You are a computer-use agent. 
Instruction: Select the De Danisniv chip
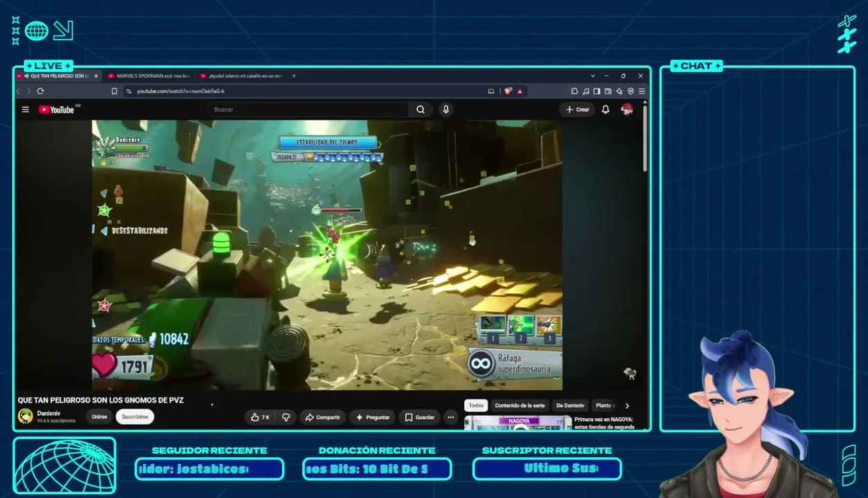coord(570,406)
